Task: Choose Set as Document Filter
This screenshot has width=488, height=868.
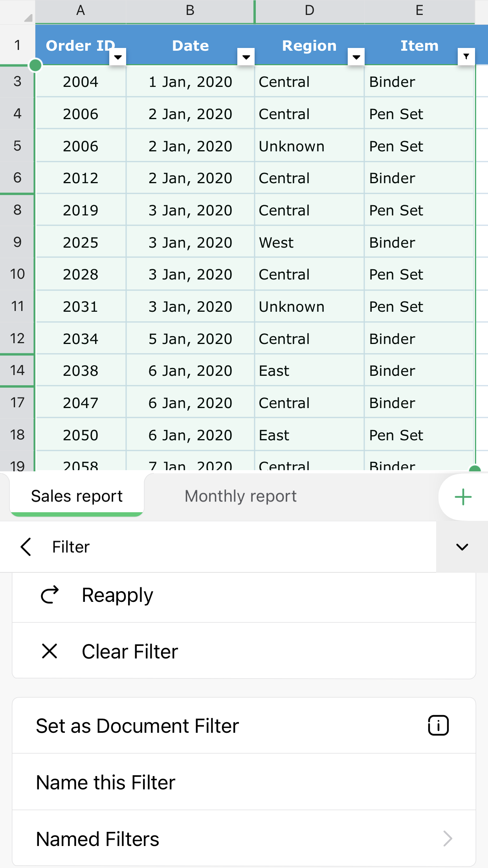Action: click(x=138, y=726)
